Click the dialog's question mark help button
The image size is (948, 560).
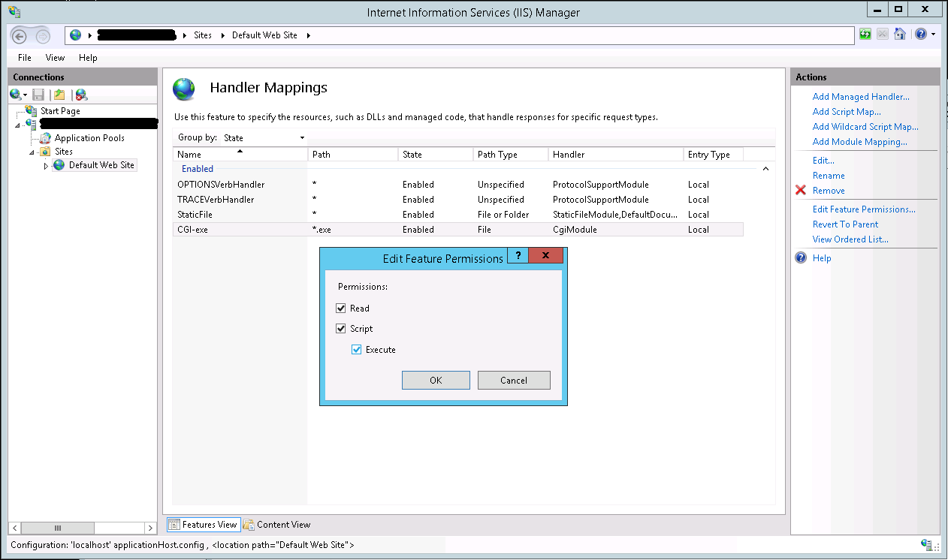[518, 256]
